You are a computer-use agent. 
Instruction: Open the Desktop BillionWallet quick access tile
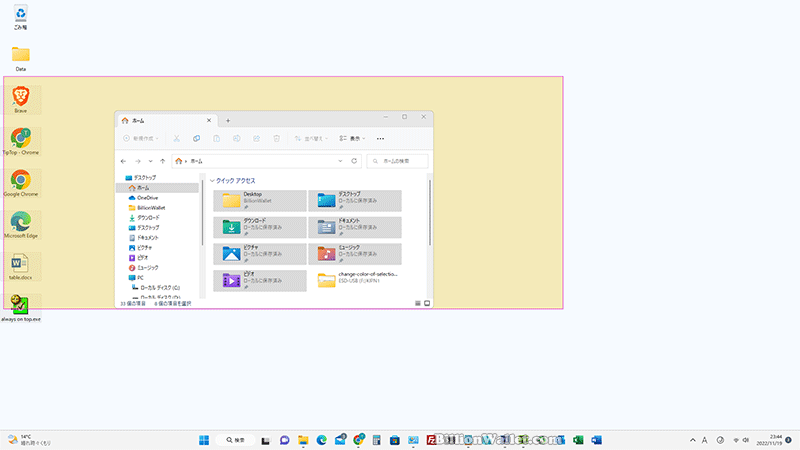pos(260,201)
